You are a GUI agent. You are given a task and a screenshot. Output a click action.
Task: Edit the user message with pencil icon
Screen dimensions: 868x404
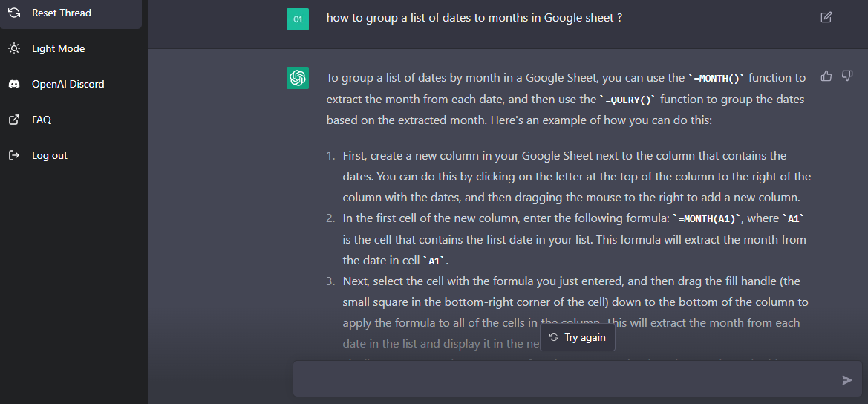826,17
